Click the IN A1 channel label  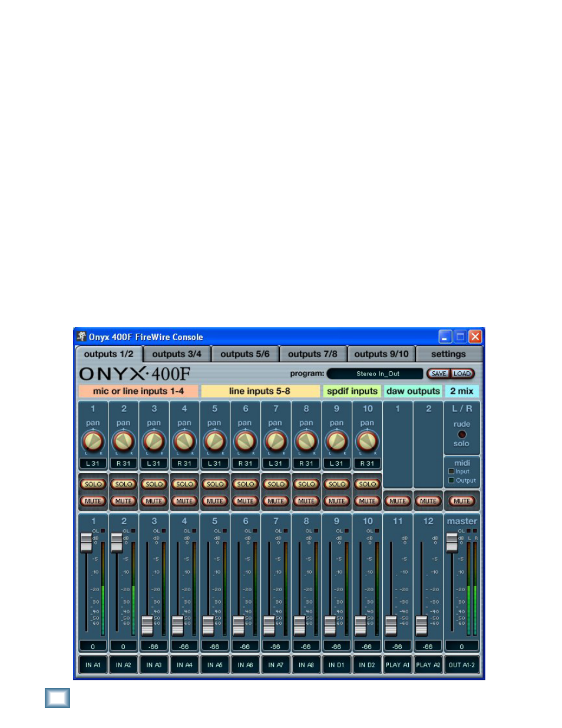click(x=93, y=665)
